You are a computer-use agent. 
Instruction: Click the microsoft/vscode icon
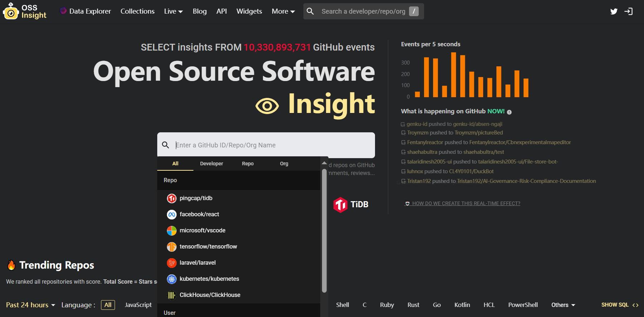pos(172,231)
